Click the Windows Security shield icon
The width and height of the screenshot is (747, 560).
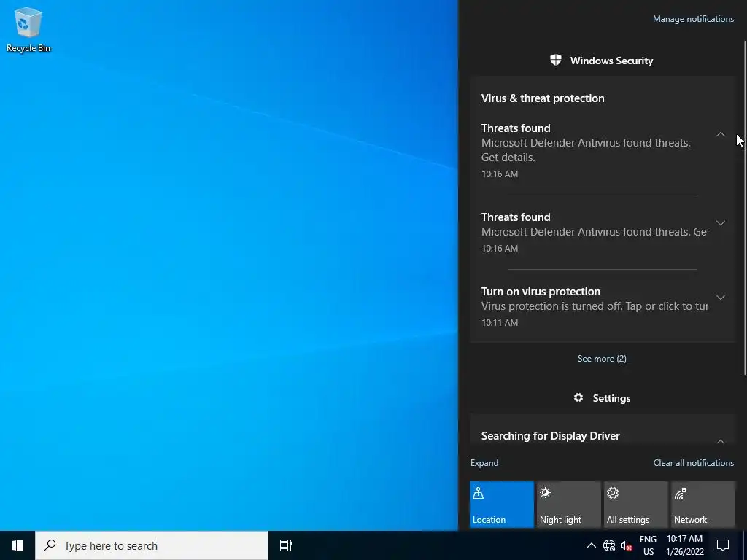pyautogui.click(x=555, y=60)
